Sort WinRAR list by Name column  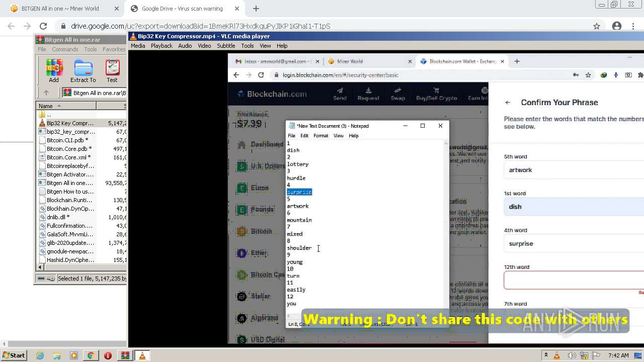coord(66,106)
